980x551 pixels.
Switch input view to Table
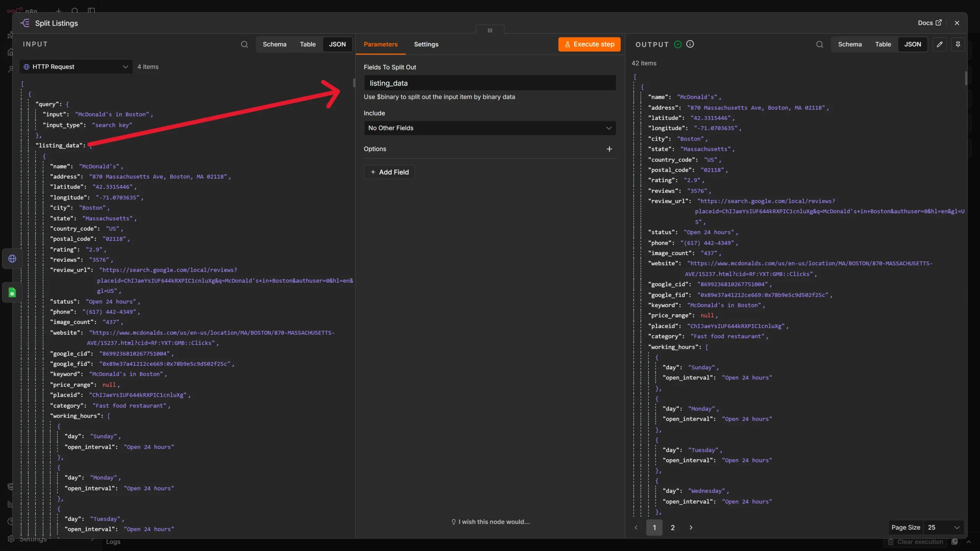coord(308,44)
